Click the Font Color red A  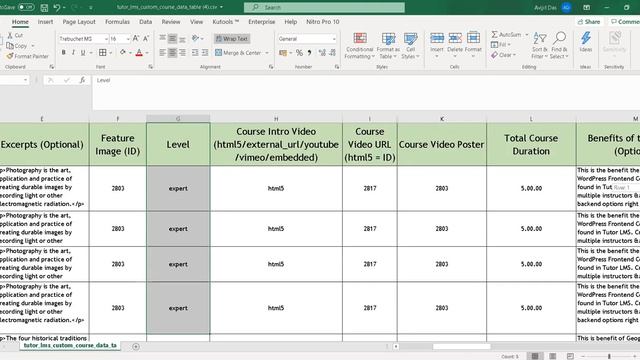point(139,53)
